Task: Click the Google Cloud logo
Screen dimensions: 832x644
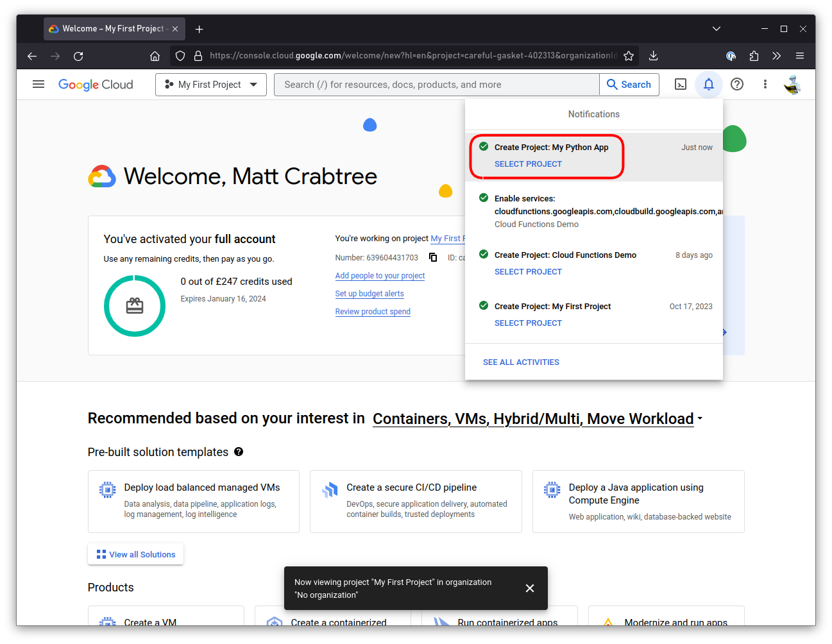Action: [x=96, y=85]
